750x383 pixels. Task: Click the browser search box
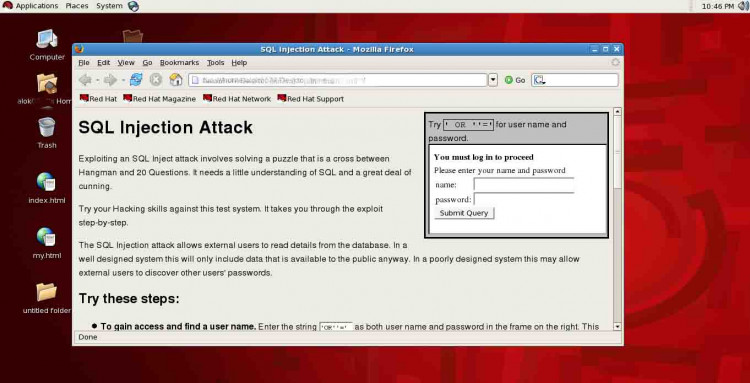click(575, 80)
